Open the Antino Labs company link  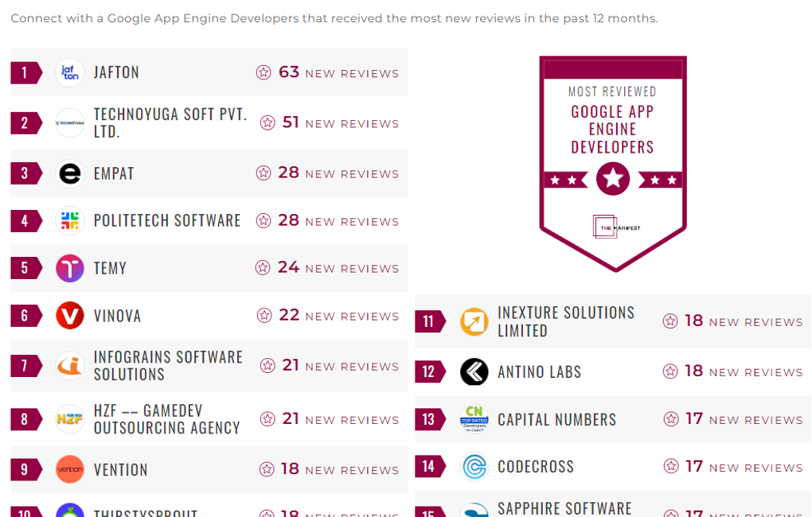pyautogui.click(x=539, y=372)
